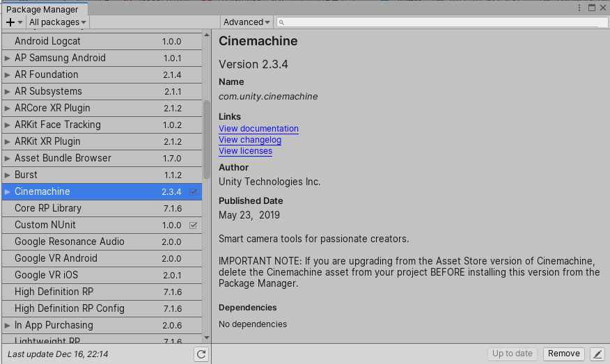Image resolution: width=610 pixels, height=364 pixels.
Task: Click the pencil edit icon beside Remove
Action: coord(597,354)
